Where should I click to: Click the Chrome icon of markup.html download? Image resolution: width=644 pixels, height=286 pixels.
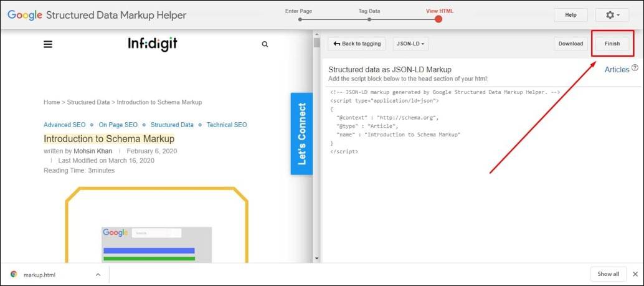(x=14, y=275)
